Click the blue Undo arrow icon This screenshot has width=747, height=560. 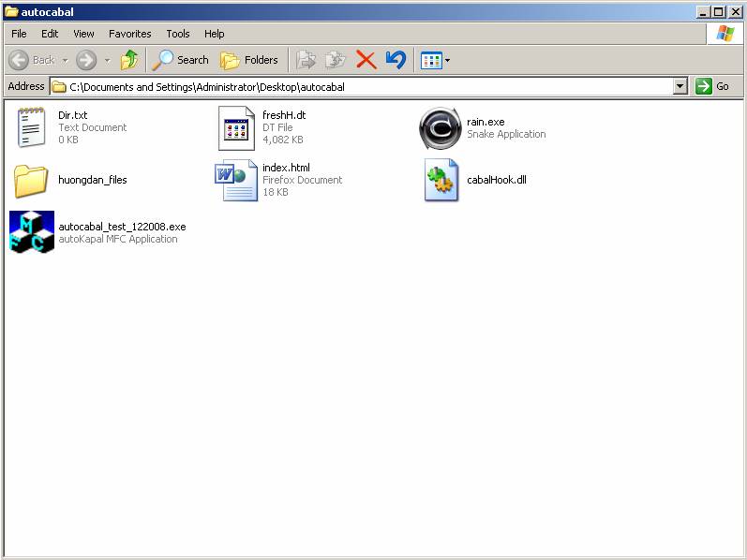(x=396, y=60)
